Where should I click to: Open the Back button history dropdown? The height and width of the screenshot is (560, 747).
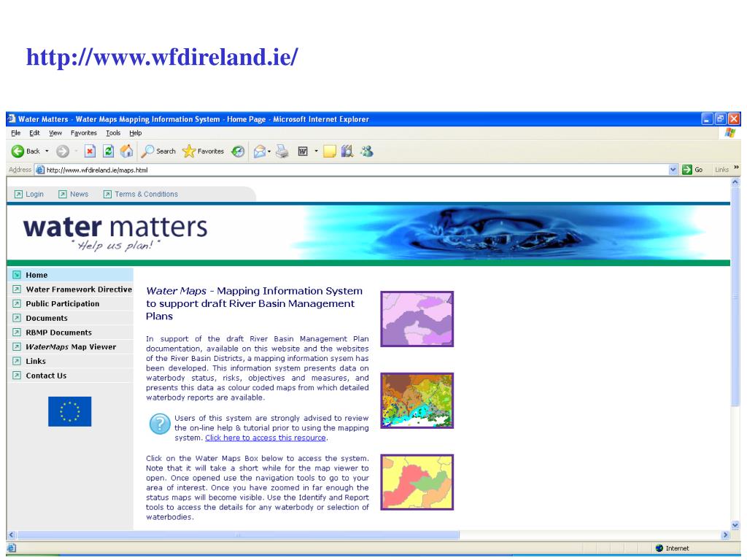pyautogui.click(x=47, y=152)
